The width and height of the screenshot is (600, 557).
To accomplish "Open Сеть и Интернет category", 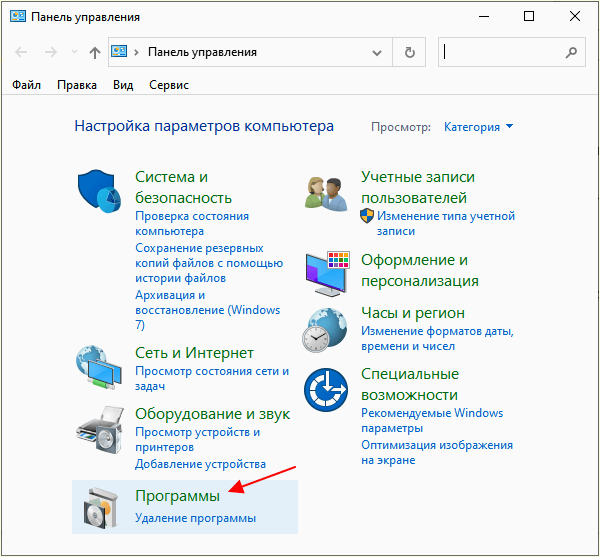I will click(x=194, y=353).
